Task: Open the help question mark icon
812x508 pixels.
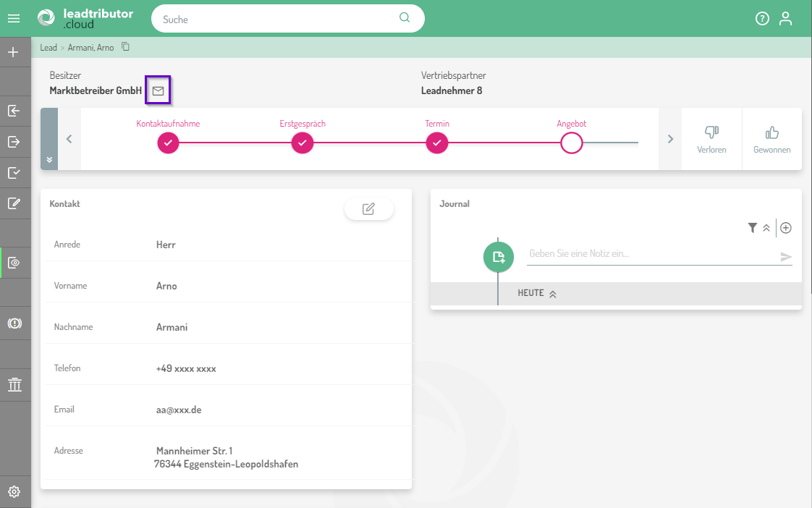Action: (x=762, y=19)
